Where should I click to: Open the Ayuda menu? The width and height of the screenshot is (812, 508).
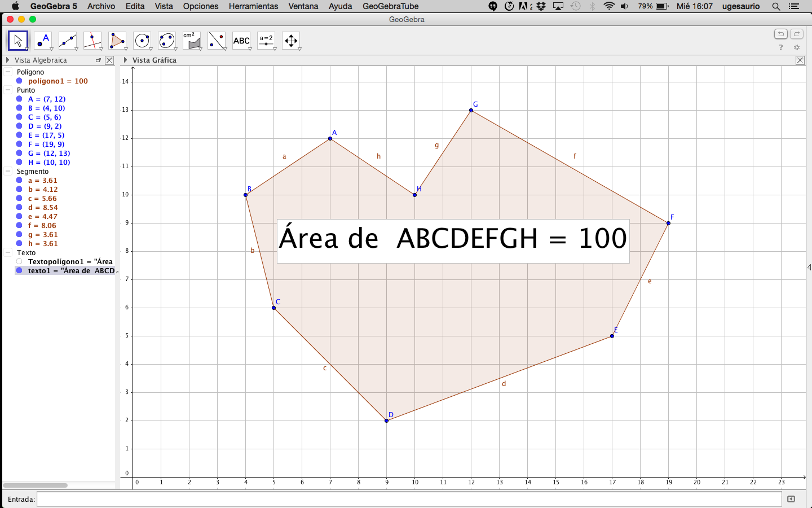pos(340,6)
